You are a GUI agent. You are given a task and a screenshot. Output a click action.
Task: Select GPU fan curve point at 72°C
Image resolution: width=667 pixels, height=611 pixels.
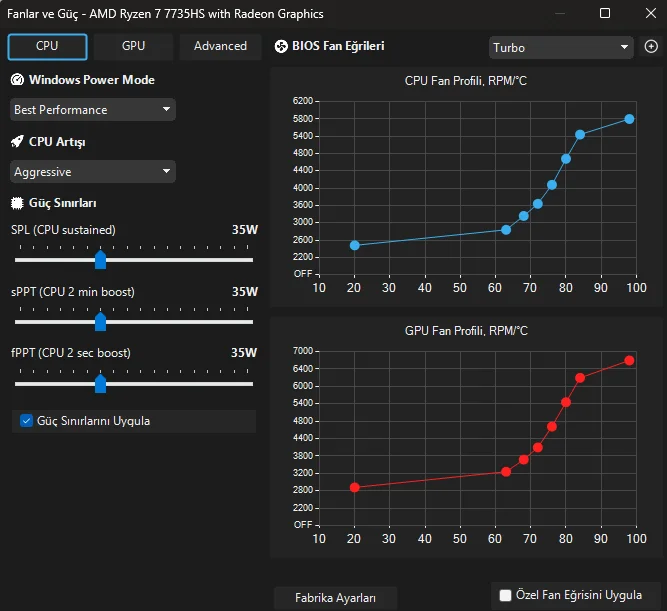[538, 447]
